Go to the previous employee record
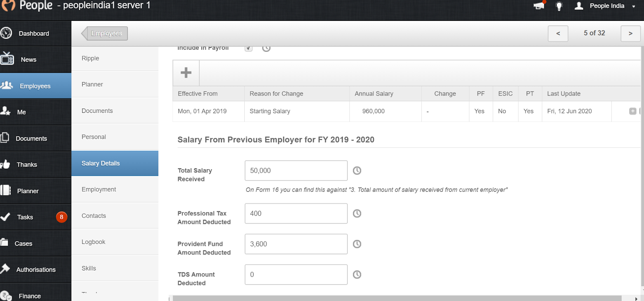This screenshot has width=644, height=301. (558, 33)
